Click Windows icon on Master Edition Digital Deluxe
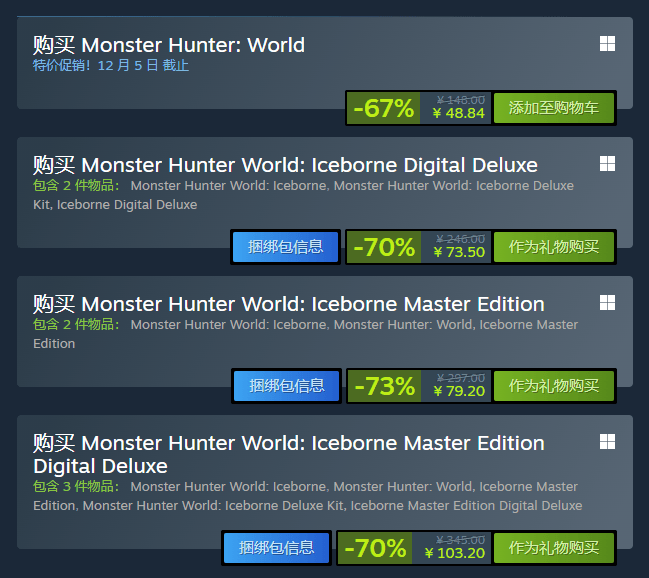This screenshot has width=649, height=578. coord(607,442)
